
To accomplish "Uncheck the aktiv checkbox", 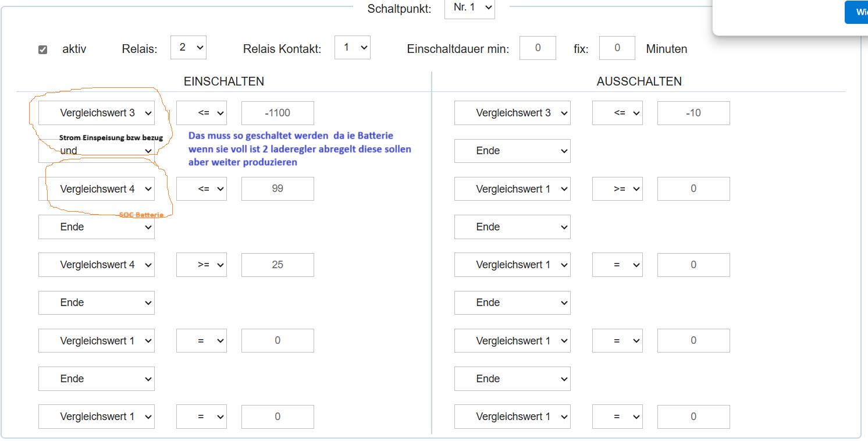I will tap(42, 49).
